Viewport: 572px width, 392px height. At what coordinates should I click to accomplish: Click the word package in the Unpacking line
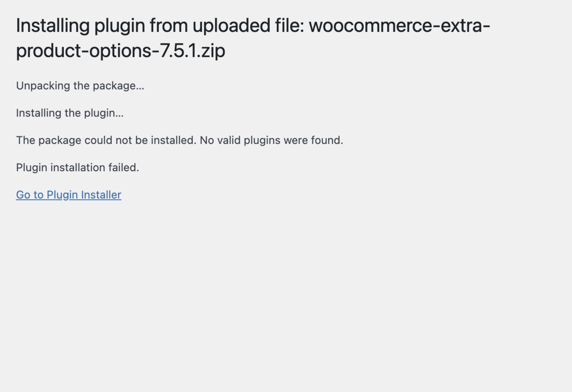(x=116, y=86)
